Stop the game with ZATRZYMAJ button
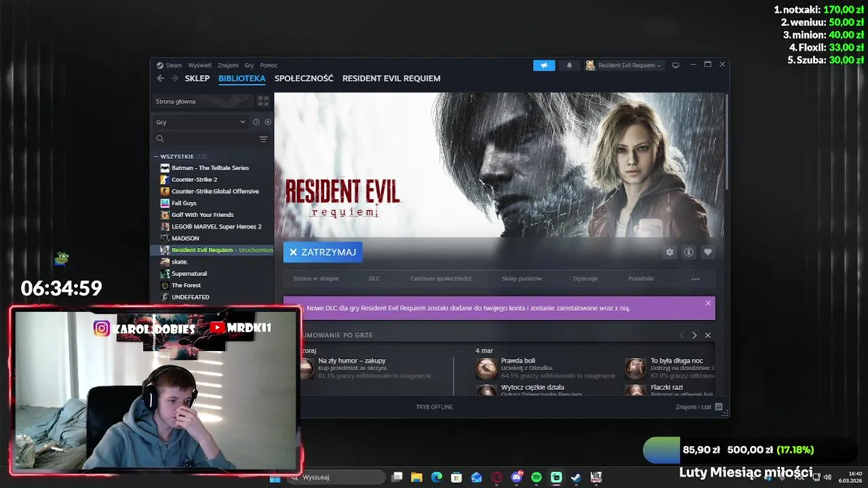 (x=323, y=252)
